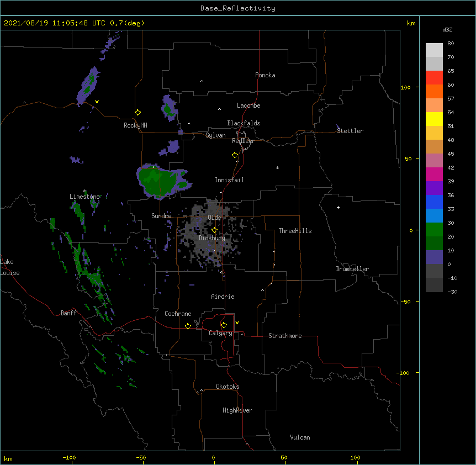Click the Olds city label

pyautogui.click(x=214, y=218)
